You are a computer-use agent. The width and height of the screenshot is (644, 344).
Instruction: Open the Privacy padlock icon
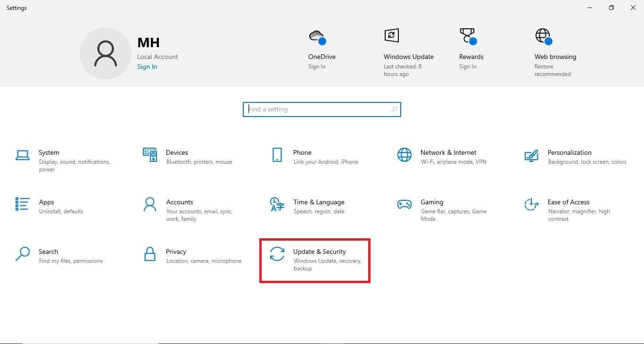(x=150, y=254)
